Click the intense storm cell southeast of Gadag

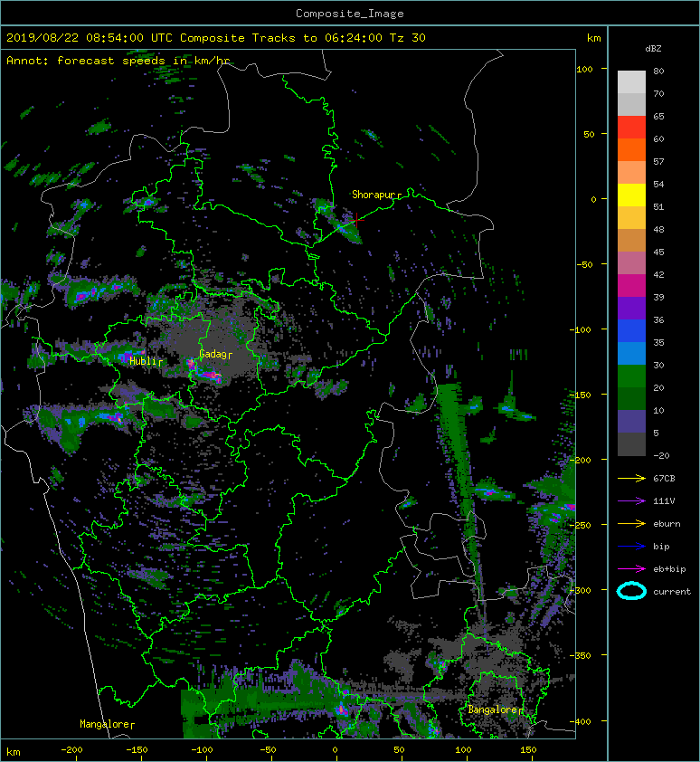click(x=212, y=376)
